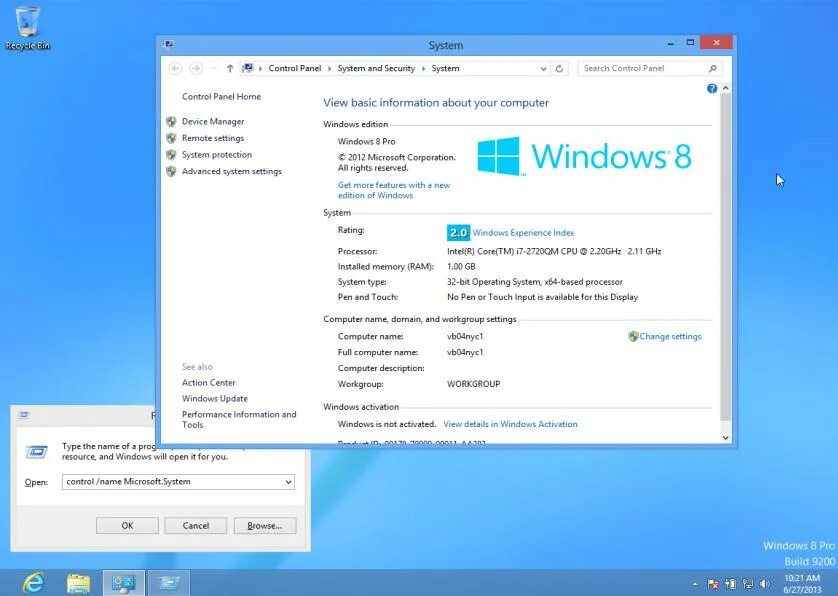The width and height of the screenshot is (838, 596).
Task: Click the taskbar clock showing 10:21 AM
Action: click(x=802, y=583)
